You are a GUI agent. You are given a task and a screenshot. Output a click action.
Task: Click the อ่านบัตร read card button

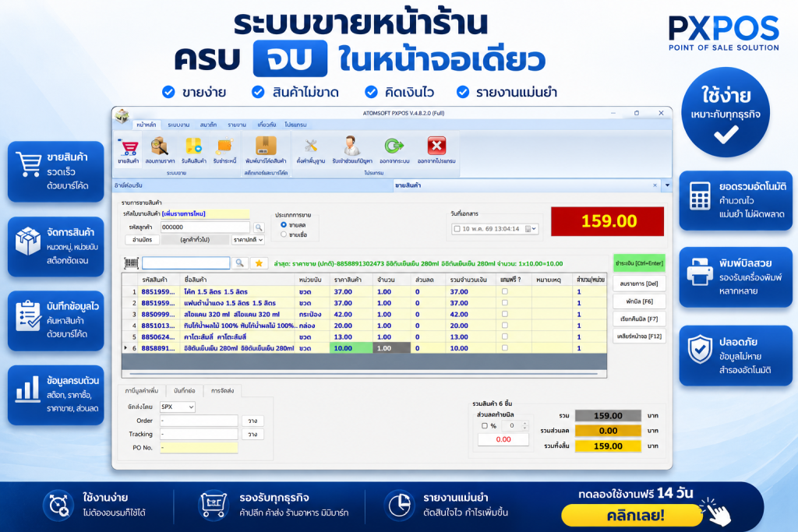142,240
